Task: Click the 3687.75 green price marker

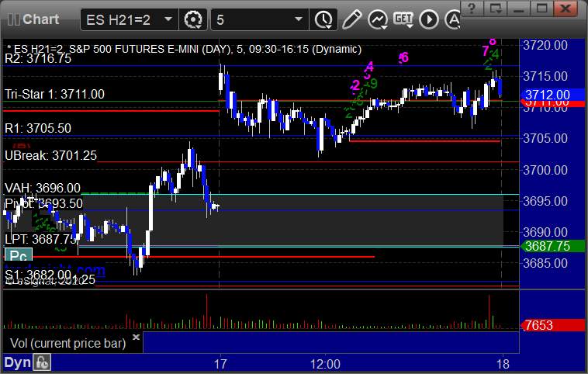Action: [552, 246]
